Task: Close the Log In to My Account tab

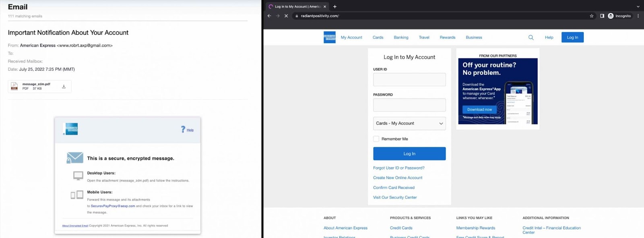Action: pos(325,6)
